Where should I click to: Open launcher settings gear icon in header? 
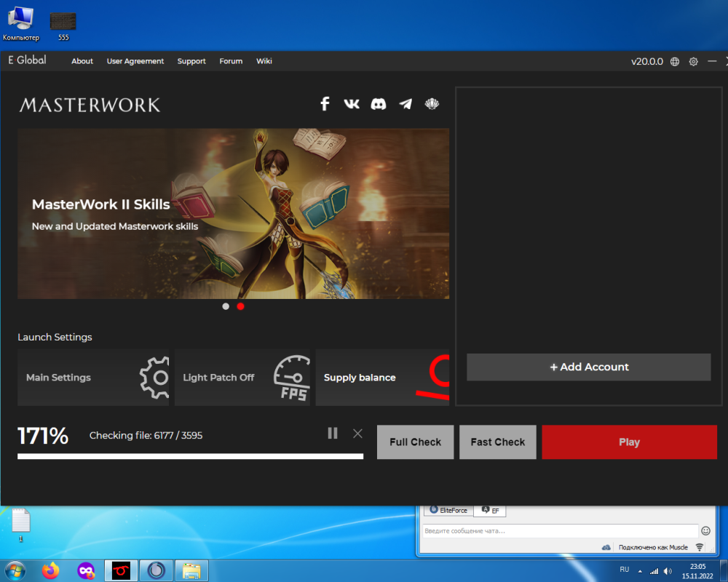(693, 62)
